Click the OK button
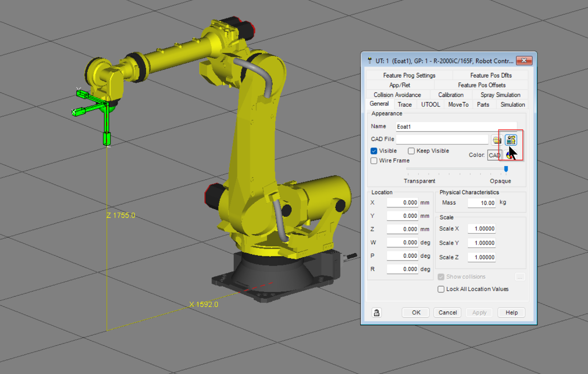 point(416,313)
